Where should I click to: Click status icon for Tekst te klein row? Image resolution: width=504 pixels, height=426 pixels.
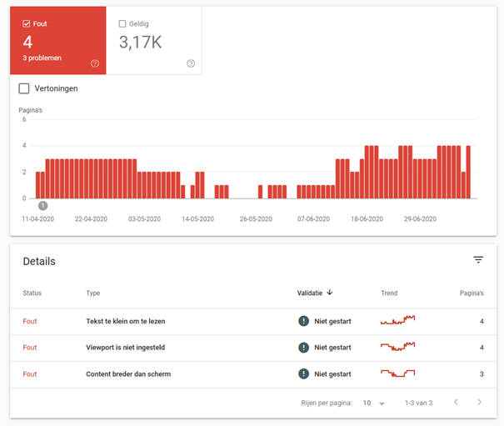point(303,321)
